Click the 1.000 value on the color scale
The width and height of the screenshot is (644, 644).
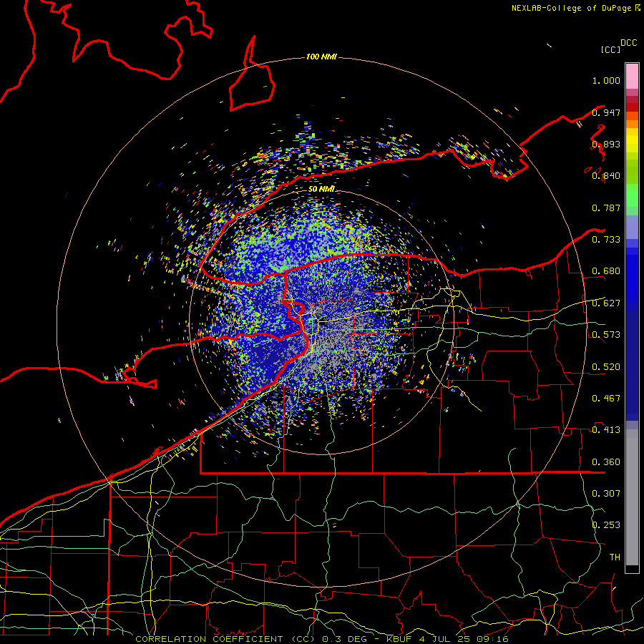606,80
